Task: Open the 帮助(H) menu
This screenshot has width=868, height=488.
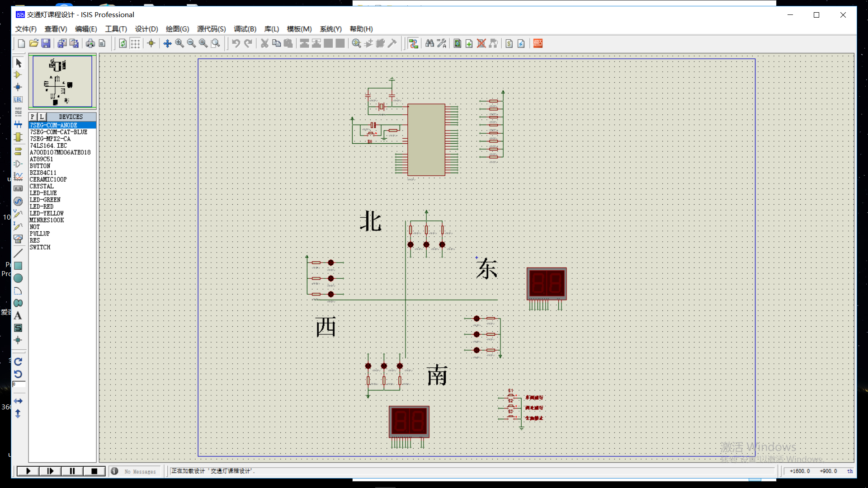Action: tap(361, 29)
